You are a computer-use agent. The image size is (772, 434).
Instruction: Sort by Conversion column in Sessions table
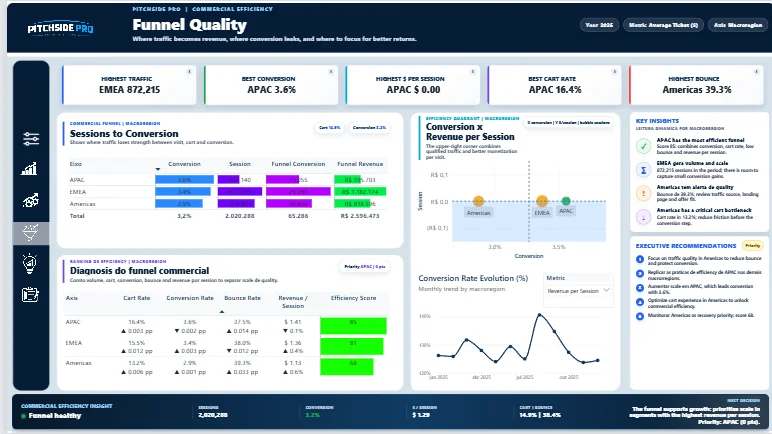[184, 164]
